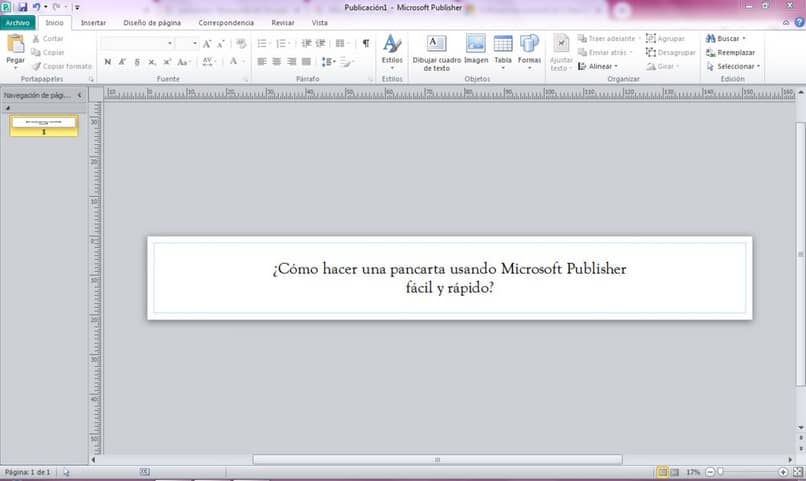Click the banner text box on the page

click(450, 278)
